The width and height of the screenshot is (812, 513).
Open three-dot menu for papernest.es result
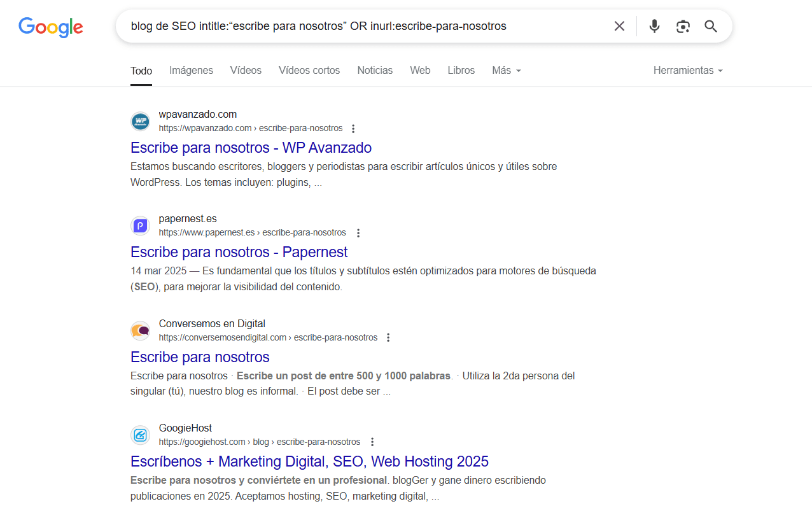click(358, 233)
